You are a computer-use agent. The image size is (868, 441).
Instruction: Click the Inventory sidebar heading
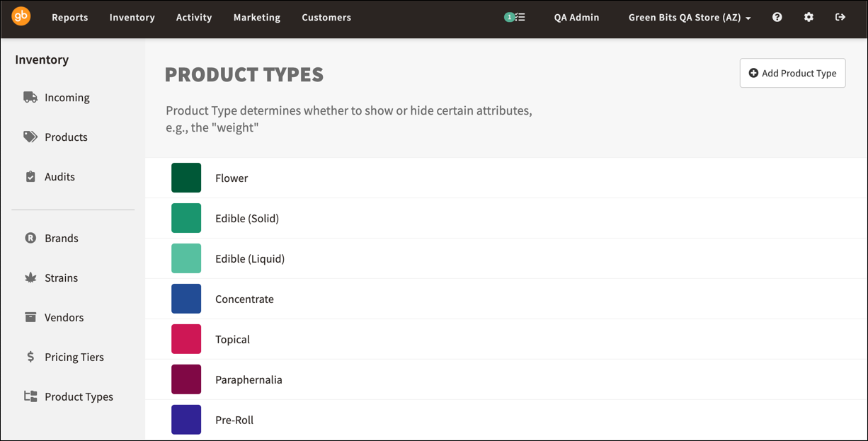[42, 59]
